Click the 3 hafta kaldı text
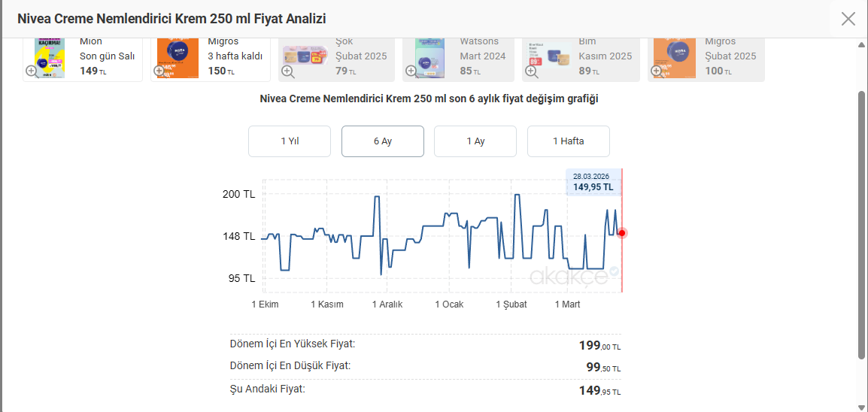This screenshot has width=868, height=412. click(235, 56)
